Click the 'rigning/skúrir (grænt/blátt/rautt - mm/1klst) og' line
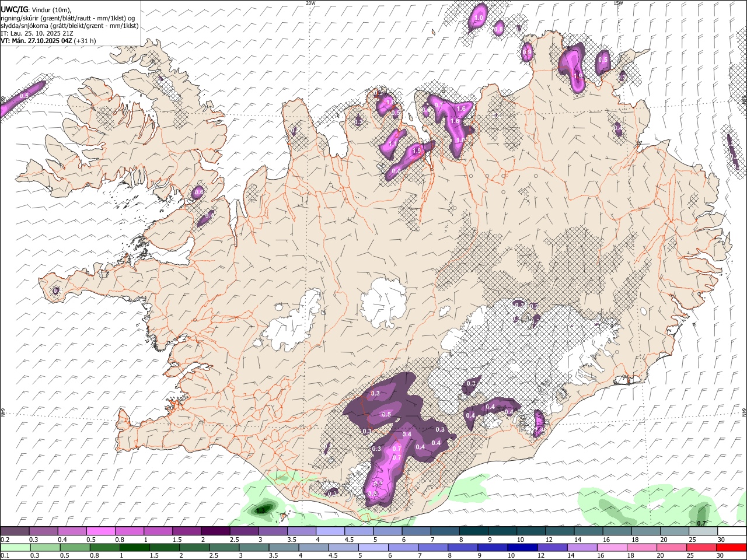 point(68,17)
